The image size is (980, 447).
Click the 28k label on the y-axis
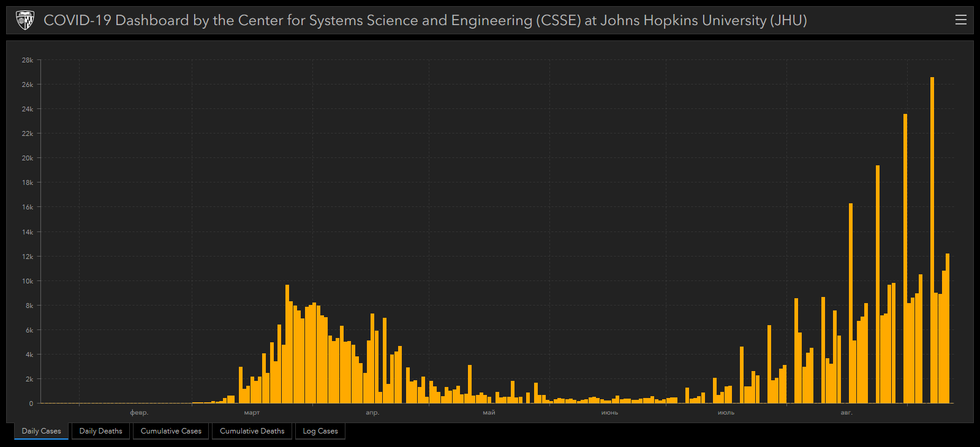click(28, 60)
